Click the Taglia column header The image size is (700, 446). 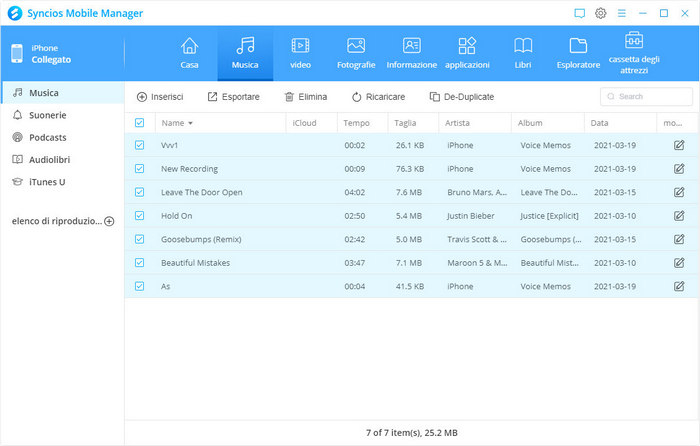pyautogui.click(x=413, y=123)
